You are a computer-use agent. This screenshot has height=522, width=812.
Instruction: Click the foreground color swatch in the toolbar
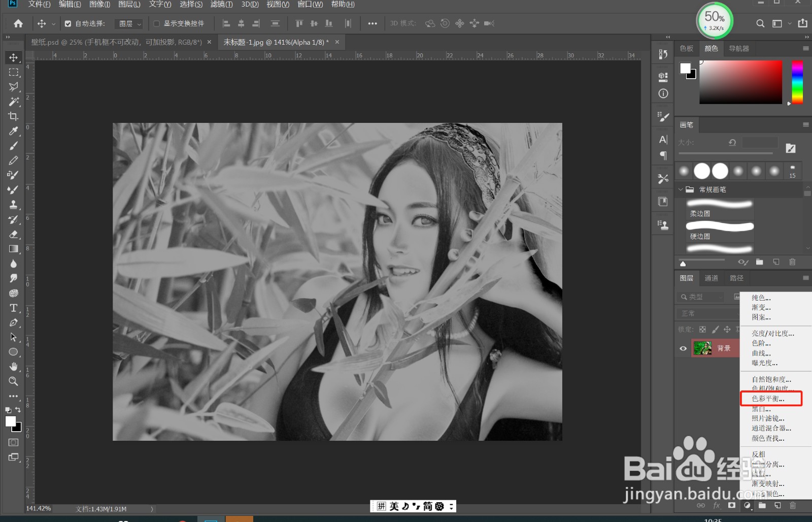coord(10,421)
